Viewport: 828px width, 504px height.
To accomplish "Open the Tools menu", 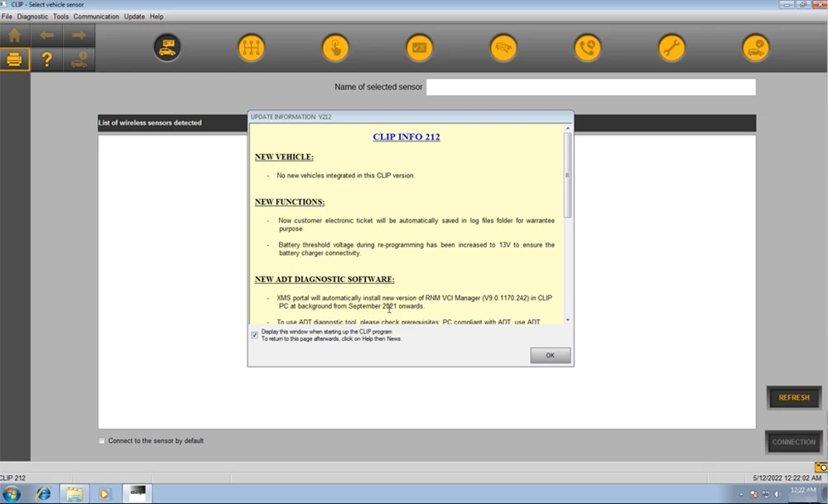I will pos(60,17).
